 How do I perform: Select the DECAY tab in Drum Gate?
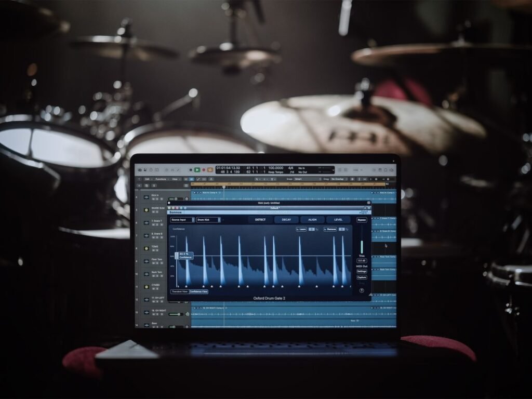click(286, 220)
